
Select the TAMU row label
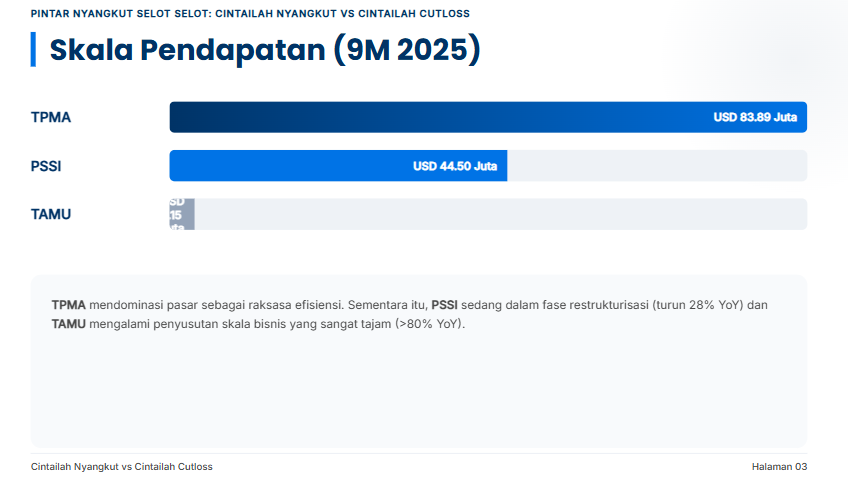point(51,214)
